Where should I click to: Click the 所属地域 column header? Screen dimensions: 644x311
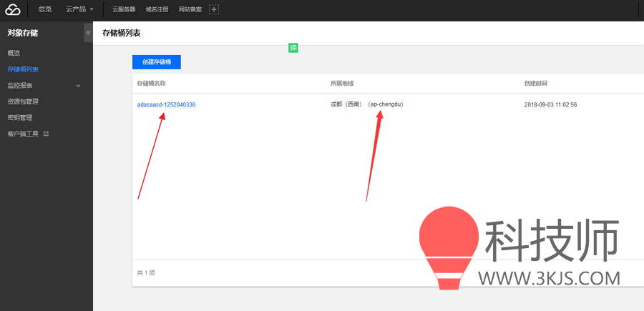click(341, 84)
